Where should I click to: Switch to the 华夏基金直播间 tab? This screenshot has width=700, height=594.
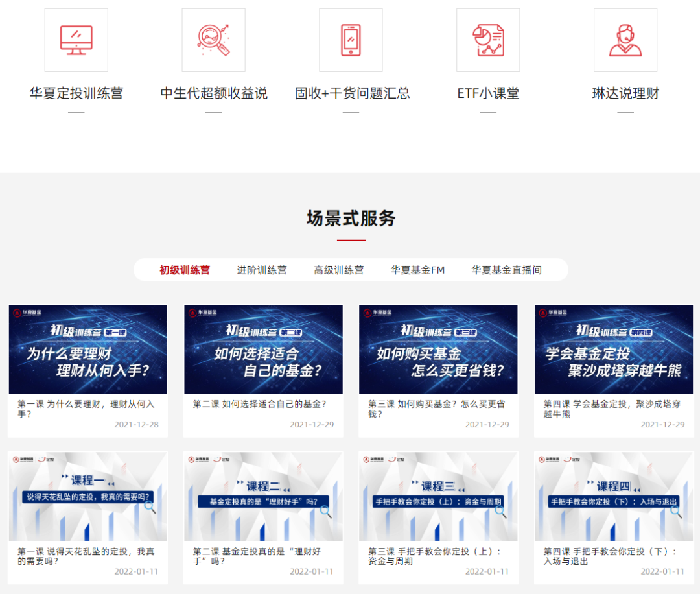click(507, 270)
